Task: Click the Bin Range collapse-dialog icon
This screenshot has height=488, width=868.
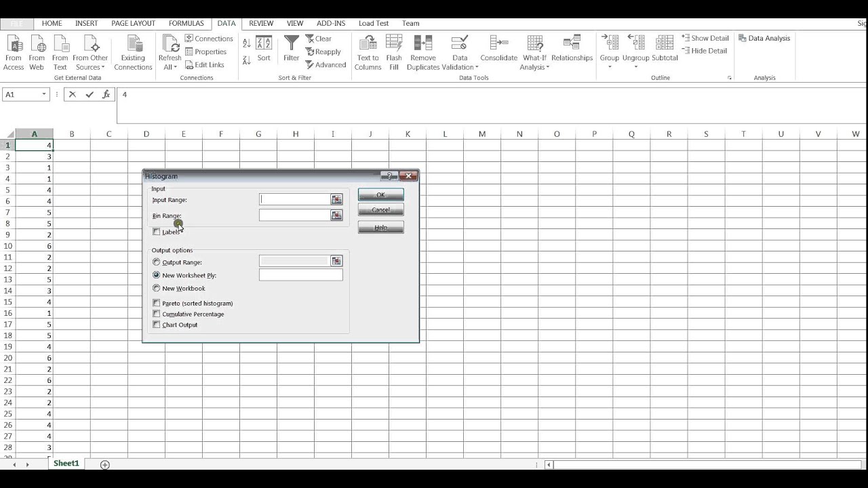Action: tap(336, 216)
